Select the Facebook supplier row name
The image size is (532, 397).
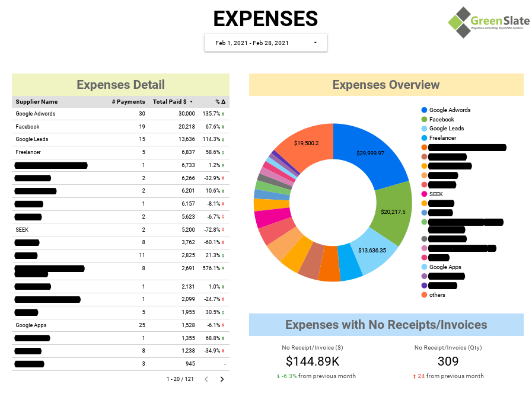coord(27,126)
